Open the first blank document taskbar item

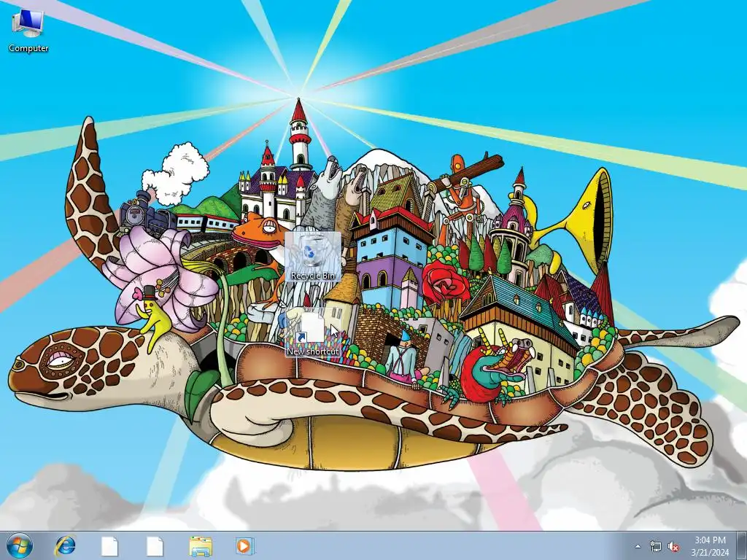110,545
